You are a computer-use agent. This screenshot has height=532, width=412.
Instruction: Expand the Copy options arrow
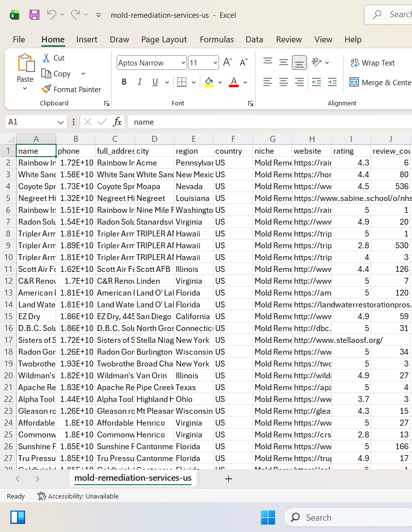pos(83,73)
